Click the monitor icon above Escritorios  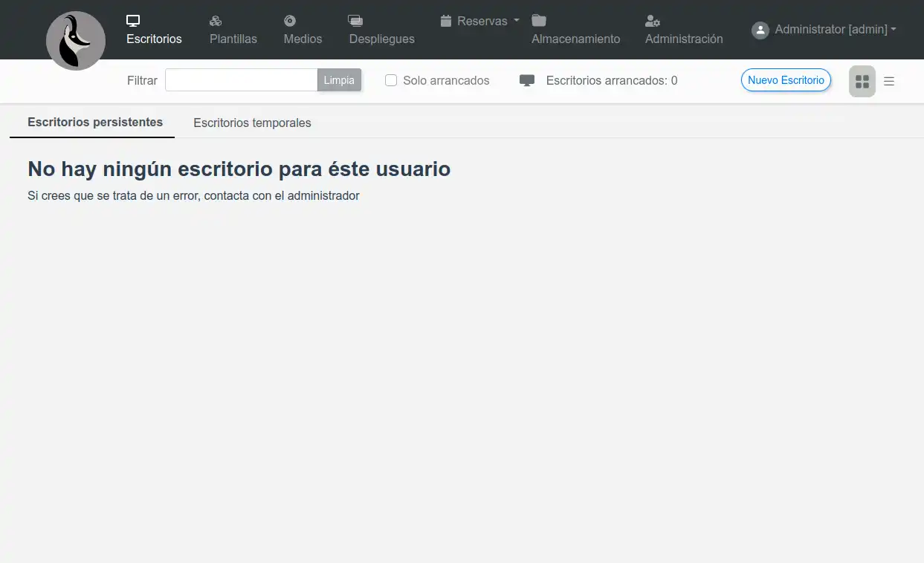[133, 21]
